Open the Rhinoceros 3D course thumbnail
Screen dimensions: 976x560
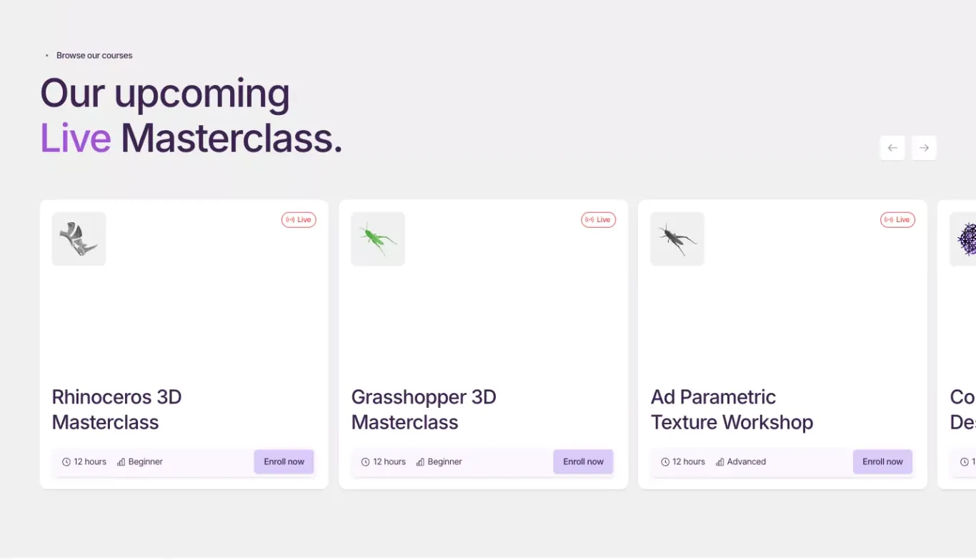79,239
